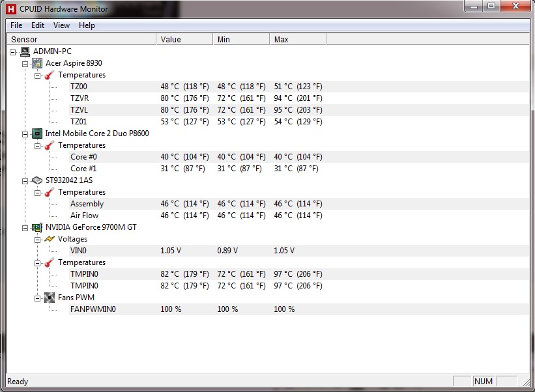535x392 pixels.
Task: Open the Edit menu
Action: click(38, 25)
